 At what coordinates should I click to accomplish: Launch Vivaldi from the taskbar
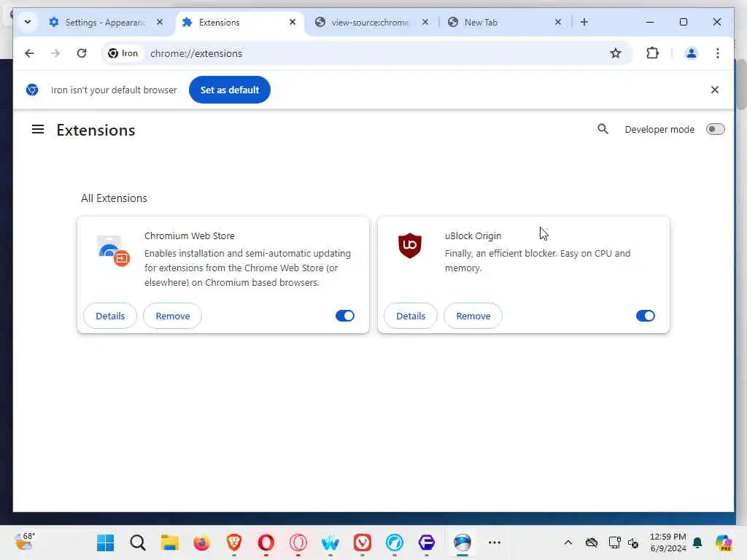pyautogui.click(x=363, y=542)
